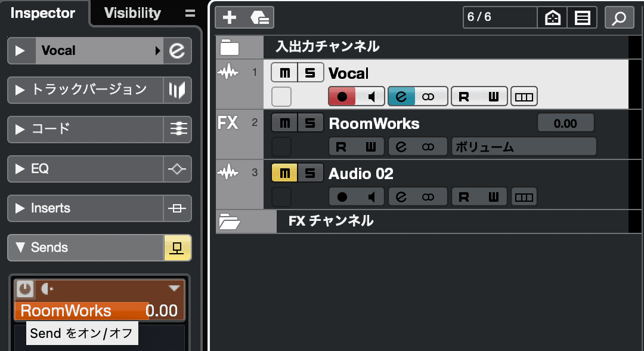This screenshot has width=644, height=351.
Task: Select the FX チャンネル folder row
Action: point(452,221)
